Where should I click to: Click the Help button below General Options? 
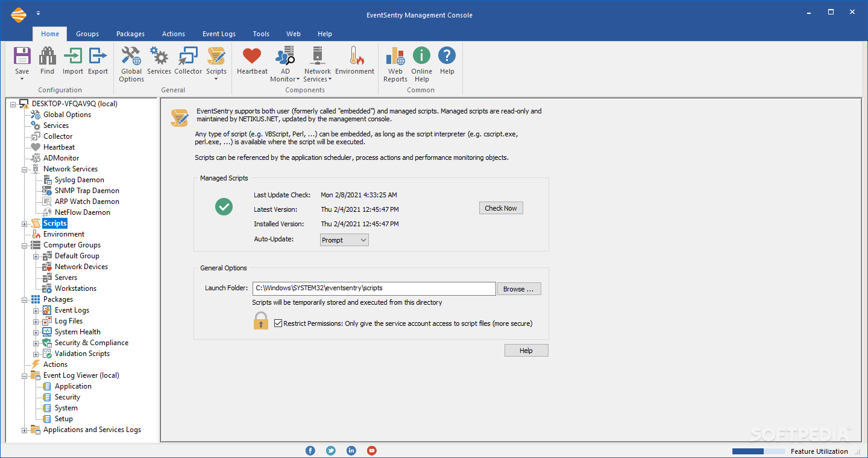526,351
